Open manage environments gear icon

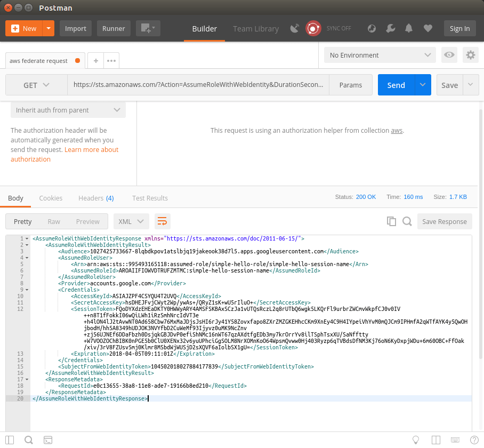point(470,55)
